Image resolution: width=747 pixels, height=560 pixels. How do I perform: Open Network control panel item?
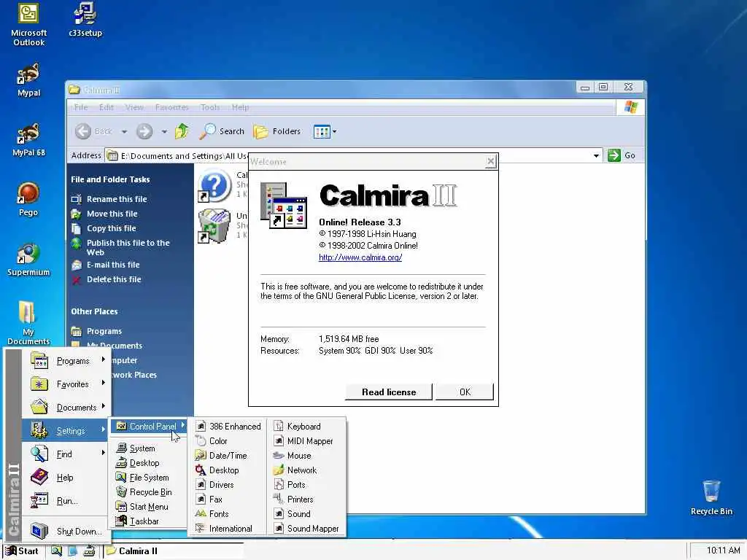[x=306, y=470]
